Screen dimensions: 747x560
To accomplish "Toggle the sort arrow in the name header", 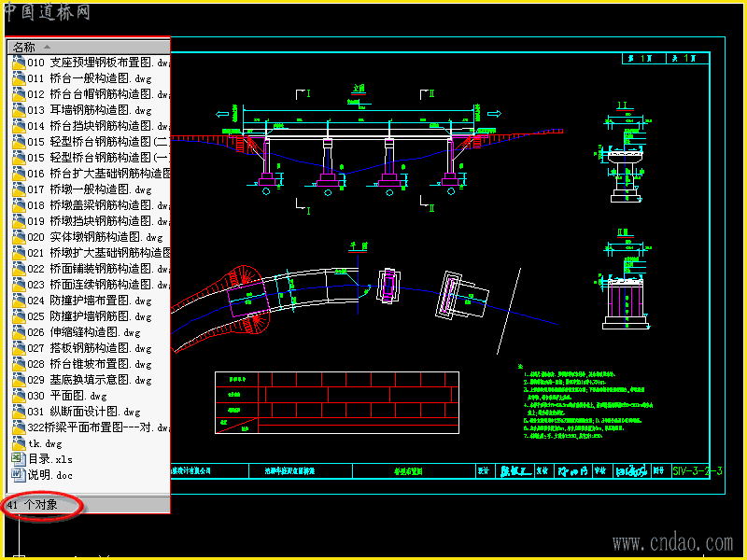I will 48,47.
